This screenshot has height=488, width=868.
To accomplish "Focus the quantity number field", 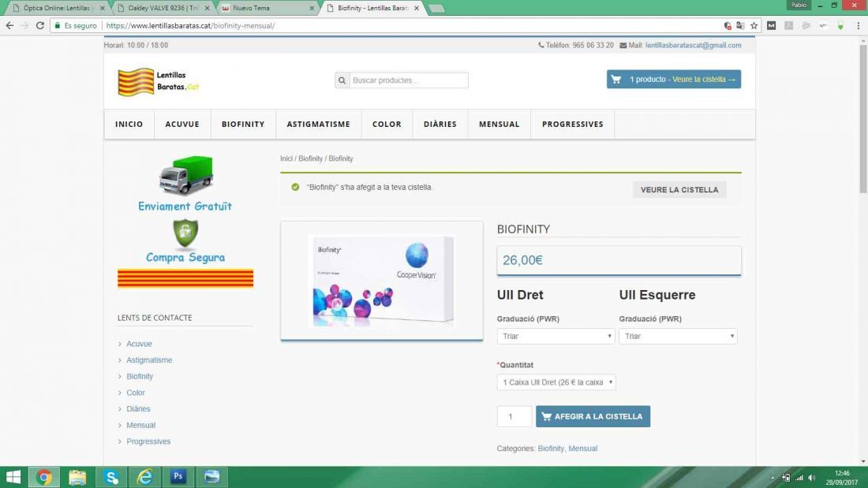I will click(x=514, y=416).
